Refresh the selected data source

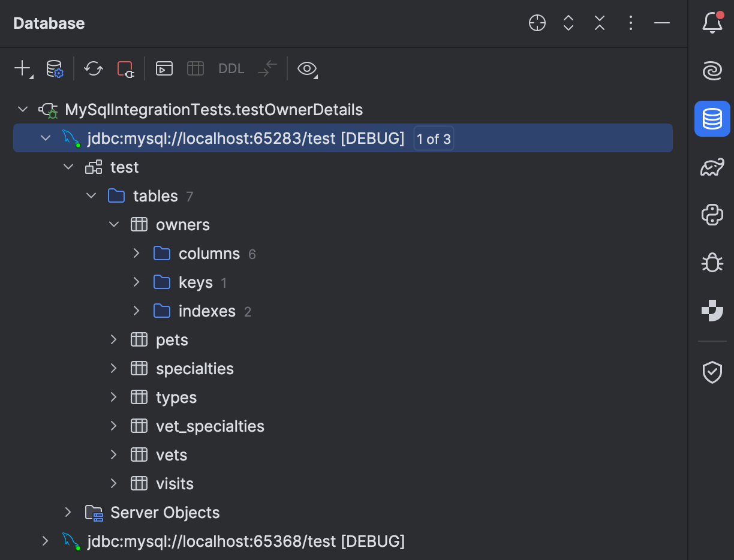coord(93,68)
